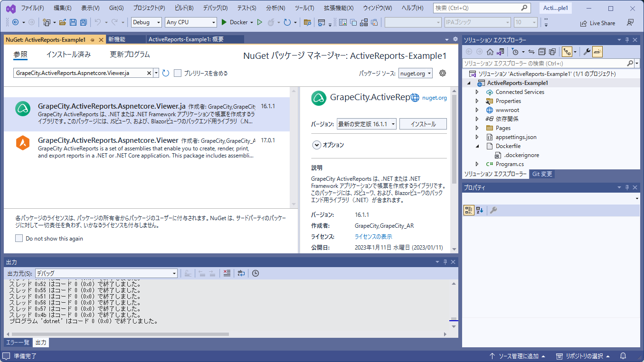Open the output source dropdown in the Output panel

[106, 273]
